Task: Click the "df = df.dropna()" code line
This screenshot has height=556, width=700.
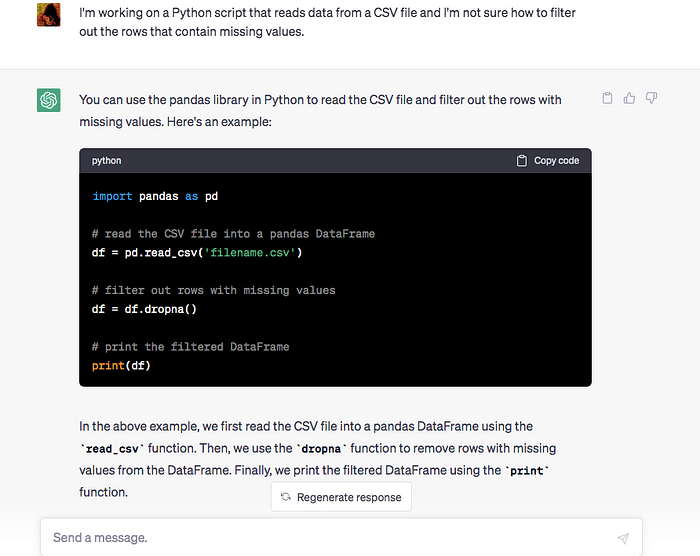Action: pos(144,309)
